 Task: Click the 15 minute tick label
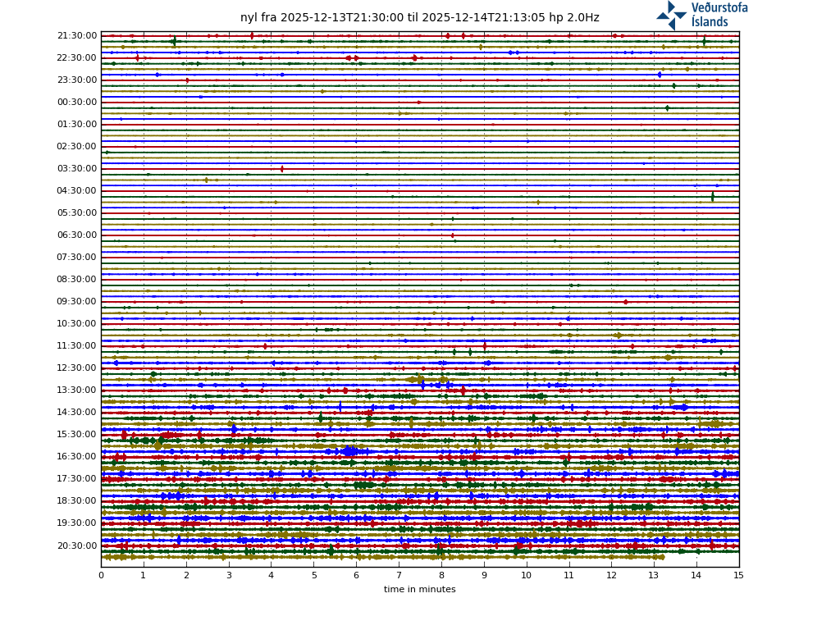(x=738, y=575)
